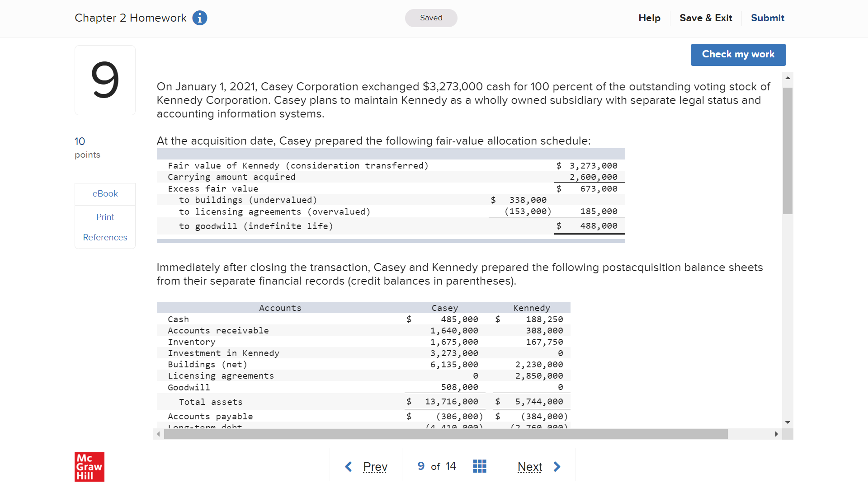Choose Save & Exit

coord(705,18)
